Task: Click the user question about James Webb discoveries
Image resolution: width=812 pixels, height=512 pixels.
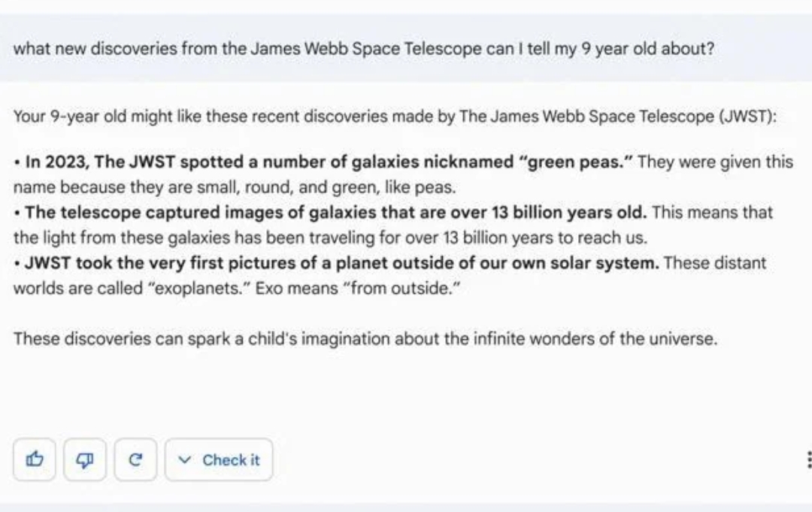Action: [x=364, y=49]
